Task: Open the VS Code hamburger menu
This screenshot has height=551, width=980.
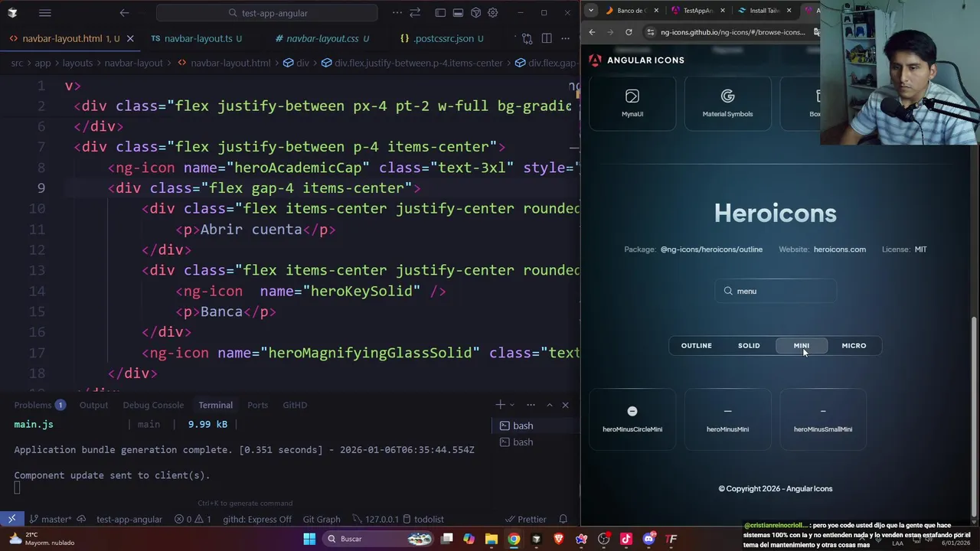Action: click(45, 13)
